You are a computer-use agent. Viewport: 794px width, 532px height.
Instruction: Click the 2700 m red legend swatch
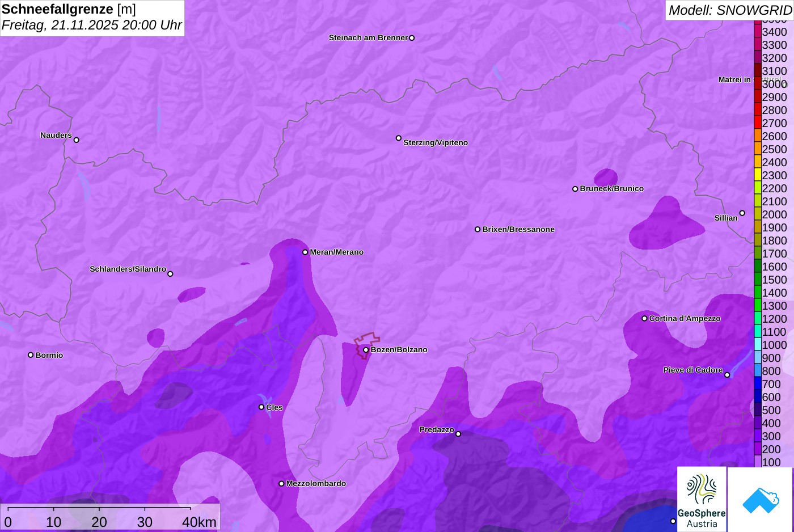(758, 123)
